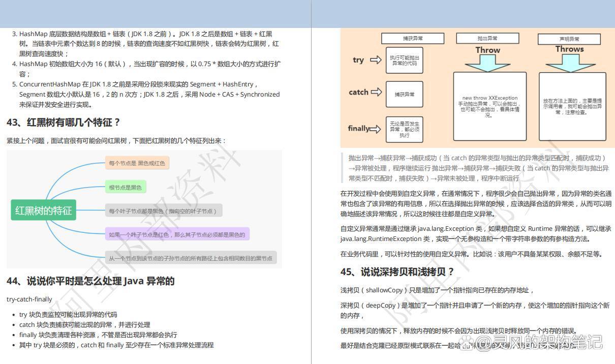Click the "声明异常" header box in diagram

569,39
